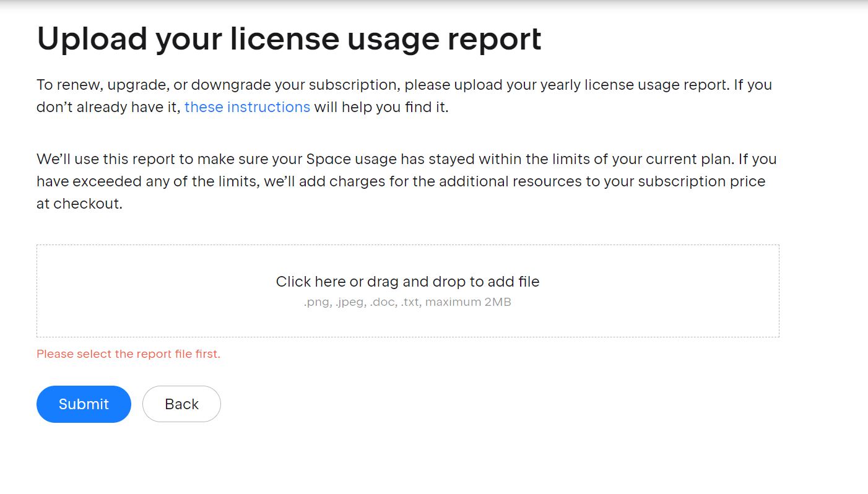This screenshot has width=868, height=494.
Task: Click the supported formats text under the upload prompt
Action: pyautogui.click(x=407, y=301)
